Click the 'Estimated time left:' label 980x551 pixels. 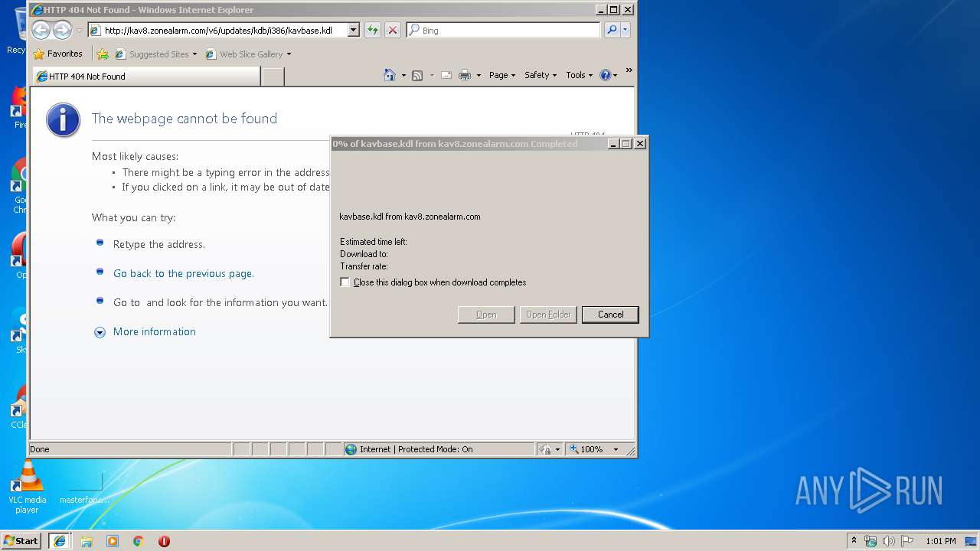pyautogui.click(x=374, y=242)
